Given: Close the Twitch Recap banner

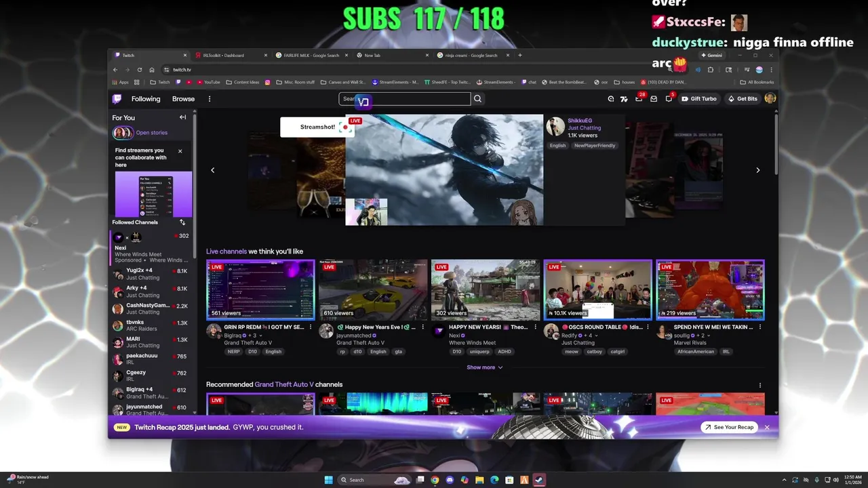Looking at the screenshot, I should pos(767,427).
